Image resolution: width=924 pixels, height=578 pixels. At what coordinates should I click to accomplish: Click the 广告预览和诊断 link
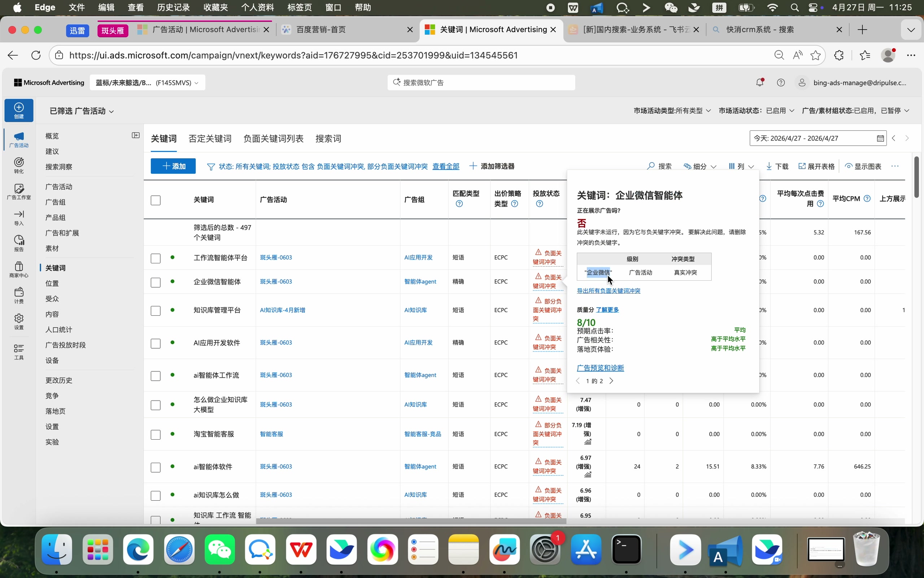pos(600,368)
